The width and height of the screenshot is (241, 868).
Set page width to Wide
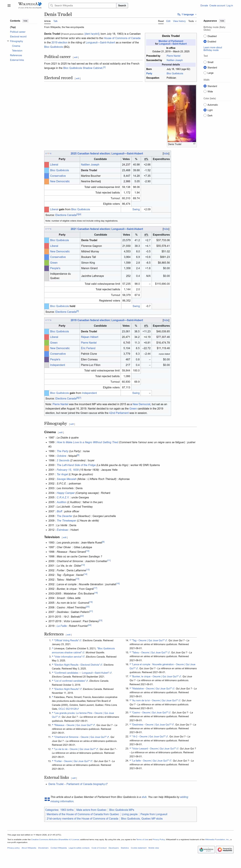[205, 91]
